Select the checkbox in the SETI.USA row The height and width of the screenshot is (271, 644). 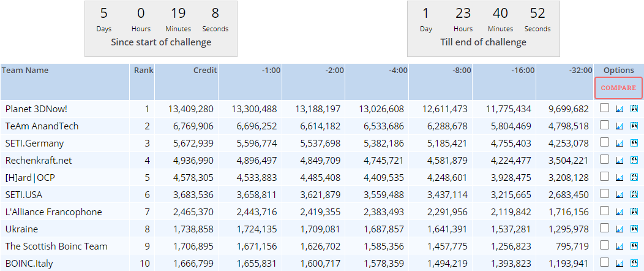[x=604, y=194]
